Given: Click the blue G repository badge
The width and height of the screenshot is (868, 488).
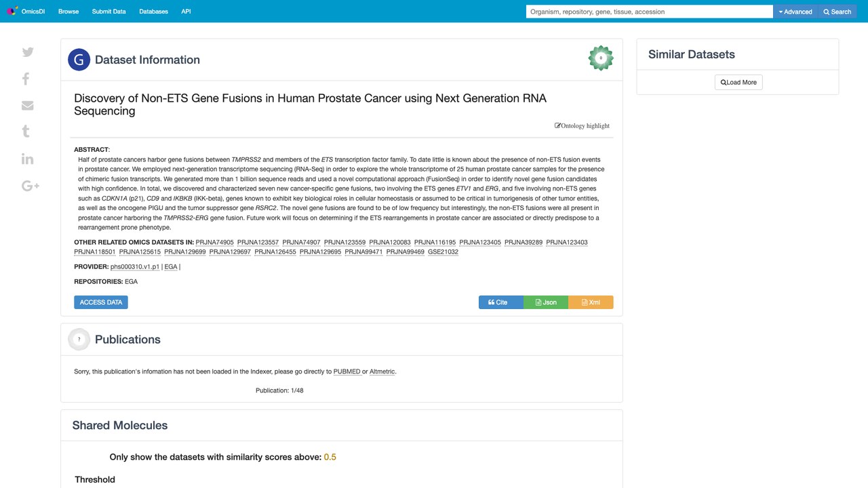Looking at the screenshot, I should tap(79, 60).
